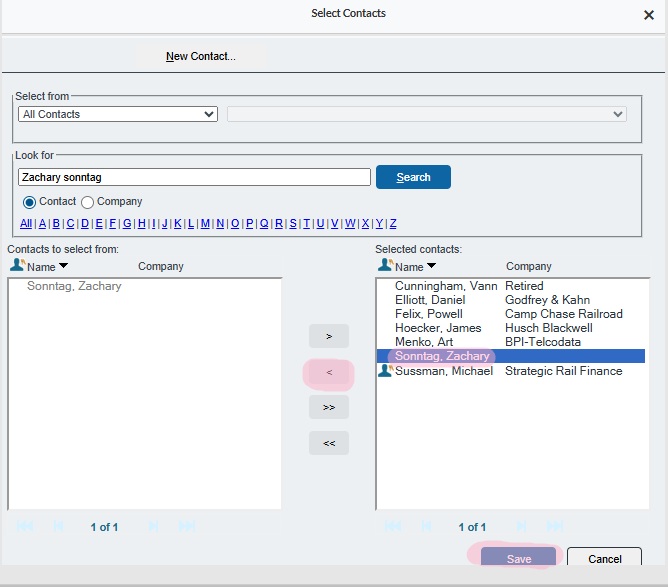Open the disabled secondary Select from dropdown
668x587 pixels.
click(426, 114)
